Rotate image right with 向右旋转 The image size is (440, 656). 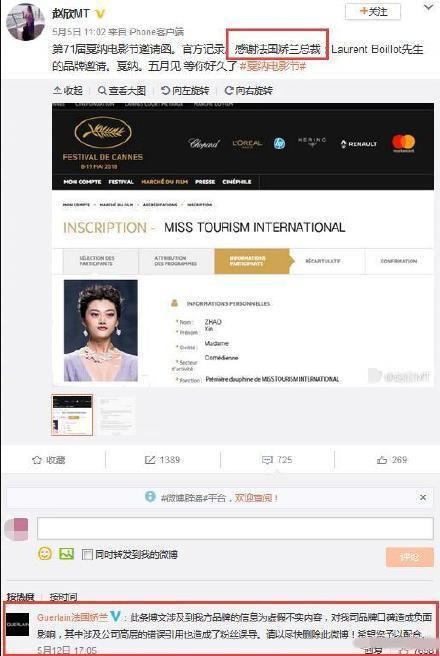(248, 90)
